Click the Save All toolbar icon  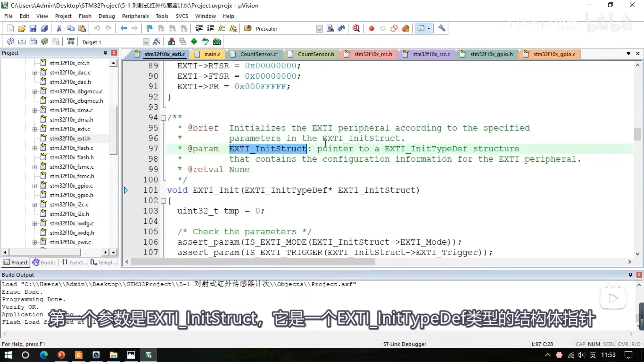coord(44,28)
